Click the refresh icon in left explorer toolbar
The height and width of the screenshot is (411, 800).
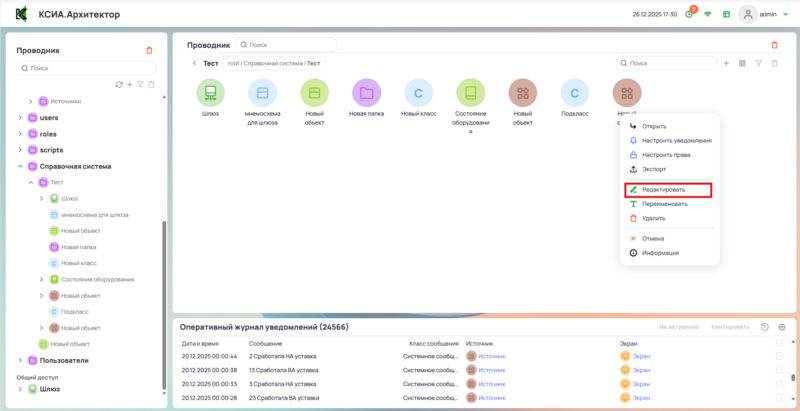(x=119, y=84)
